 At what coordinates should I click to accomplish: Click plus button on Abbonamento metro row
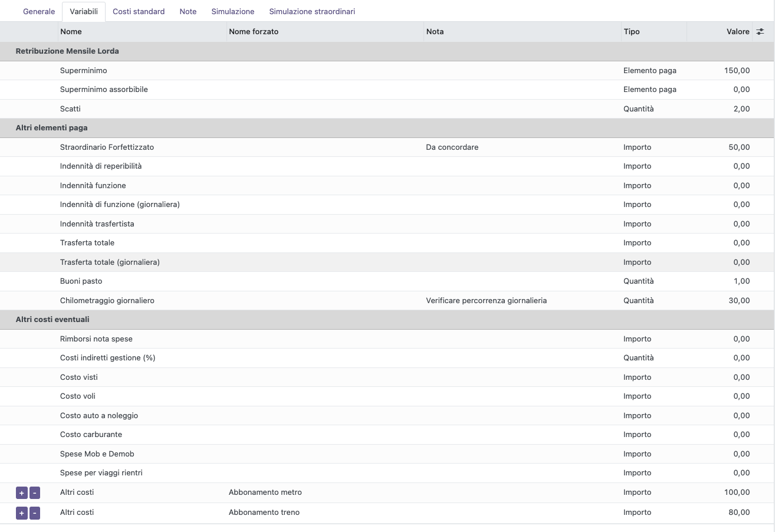click(x=21, y=492)
